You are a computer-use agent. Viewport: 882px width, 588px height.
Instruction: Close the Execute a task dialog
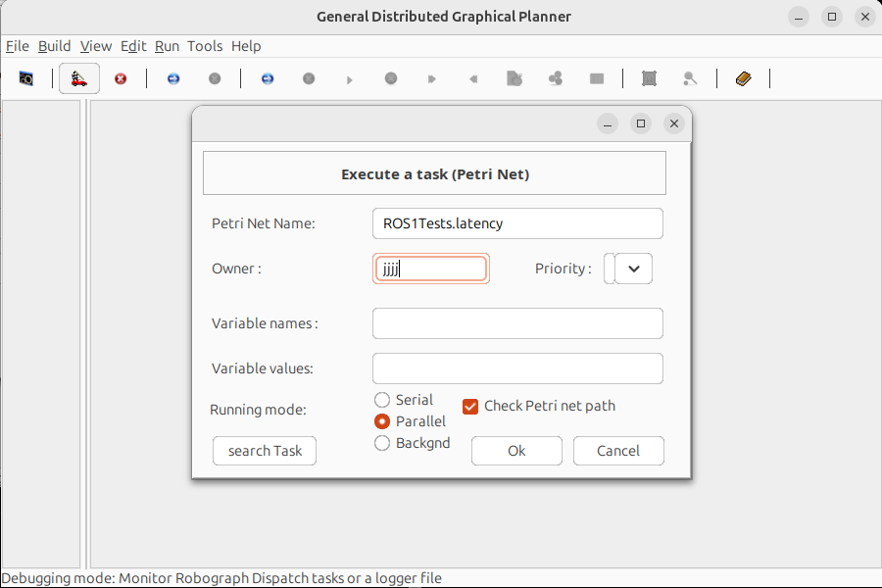[x=674, y=123]
